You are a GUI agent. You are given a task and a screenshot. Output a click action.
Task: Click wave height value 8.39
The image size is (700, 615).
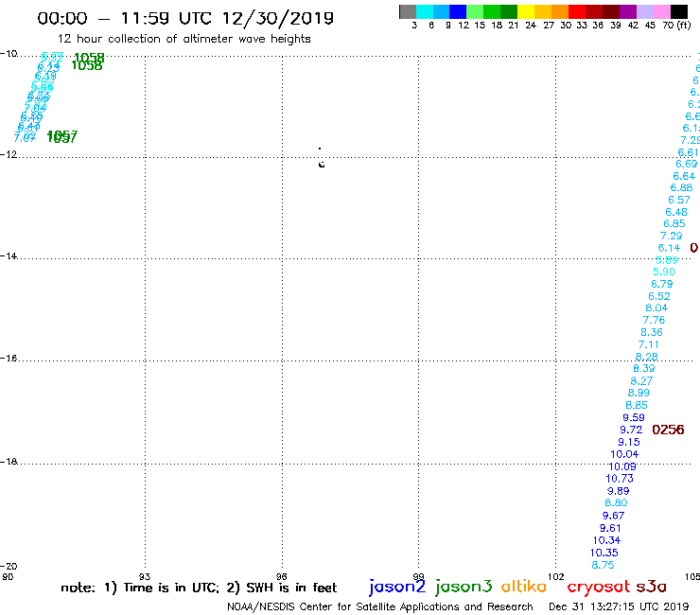pyautogui.click(x=644, y=368)
